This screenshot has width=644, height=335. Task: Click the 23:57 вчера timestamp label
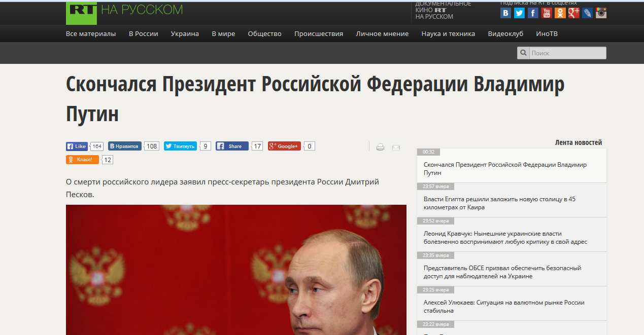(x=435, y=187)
